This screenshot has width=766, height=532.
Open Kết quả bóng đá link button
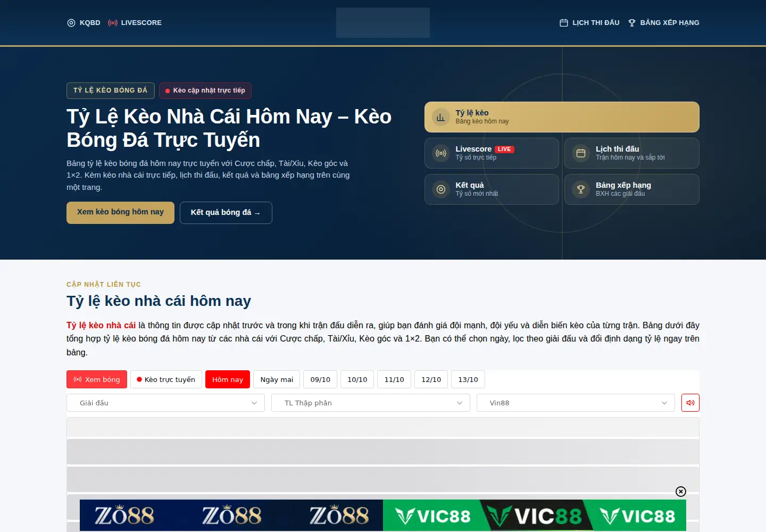(x=226, y=213)
